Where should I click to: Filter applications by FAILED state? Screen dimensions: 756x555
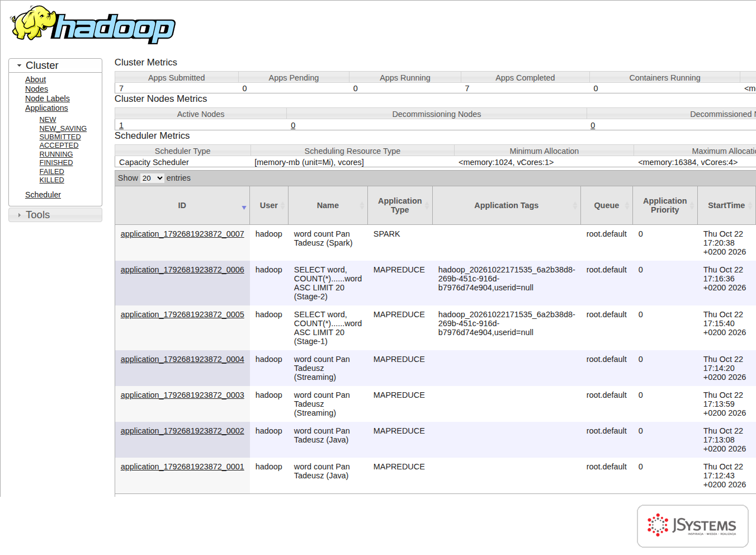[51, 172]
